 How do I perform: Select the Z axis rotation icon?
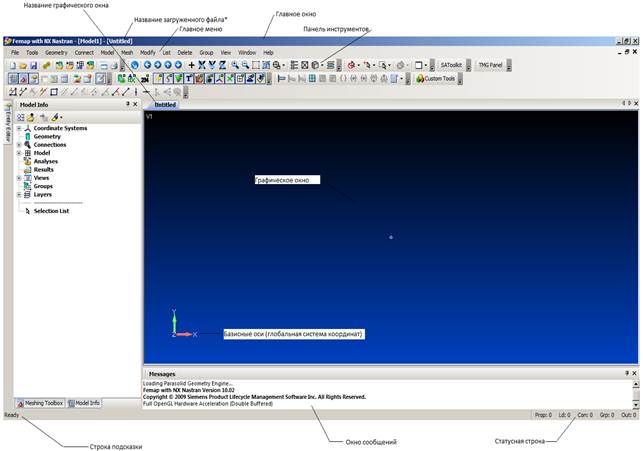point(222,65)
